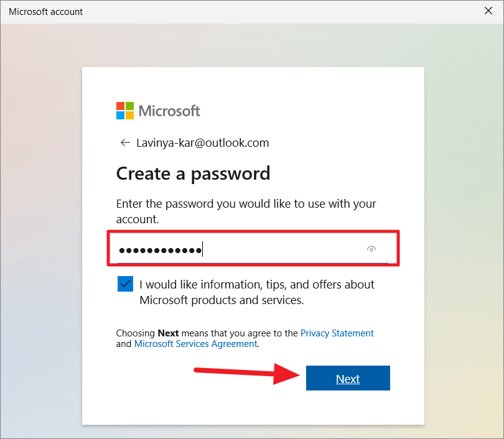Viewport: 504px width, 439px height.
Task: Click the Lavinya-kar@outlook.com email text
Action: tap(202, 142)
